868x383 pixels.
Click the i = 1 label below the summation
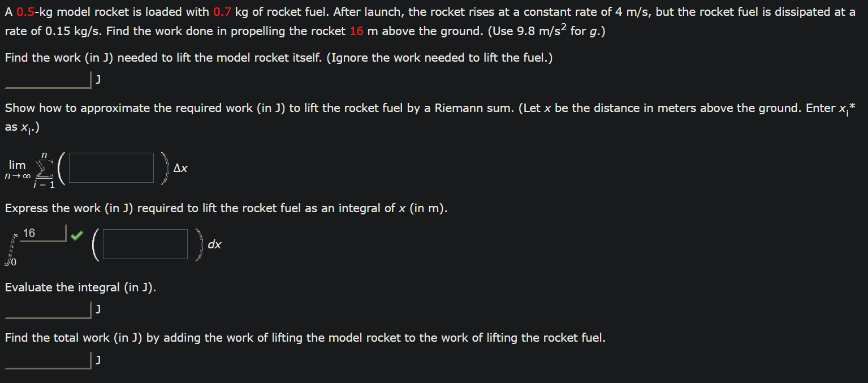44,183
